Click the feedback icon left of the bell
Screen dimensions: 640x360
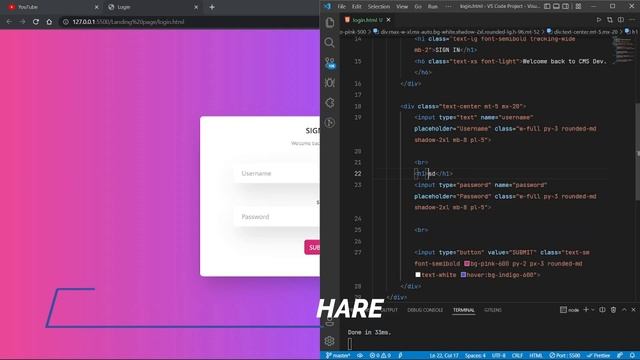(620, 356)
